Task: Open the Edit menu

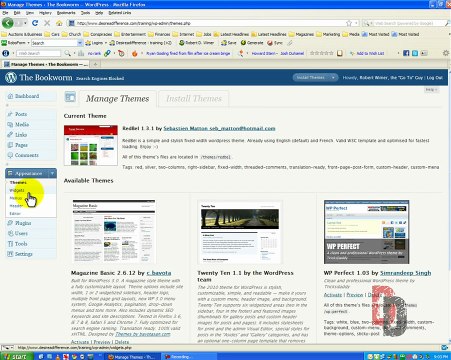Action: (x=17, y=13)
